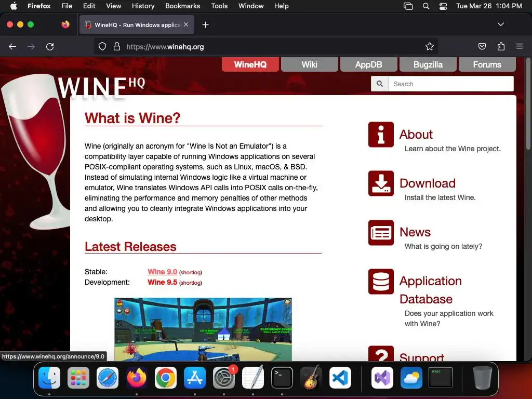Reload the current page
This screenshot has width=532, height=399.
pos(50,47)
